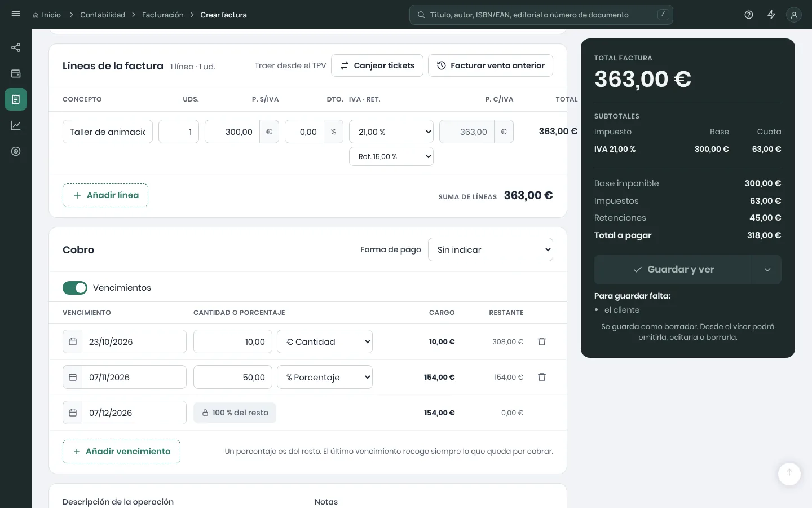The image size is (812, 508).
Task: Click the price with IVA 363,00 field
Action: 467,132
